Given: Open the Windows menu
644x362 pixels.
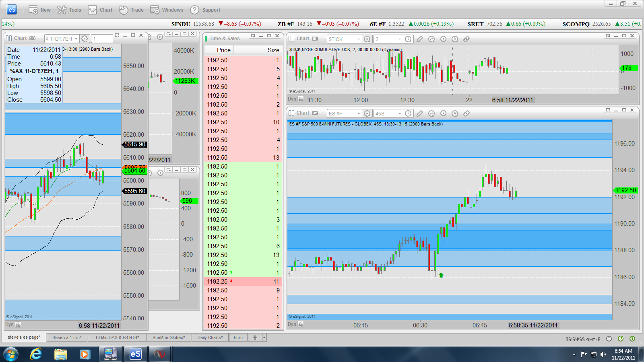Looking at the screenshot, I should (x=167, y=10).
